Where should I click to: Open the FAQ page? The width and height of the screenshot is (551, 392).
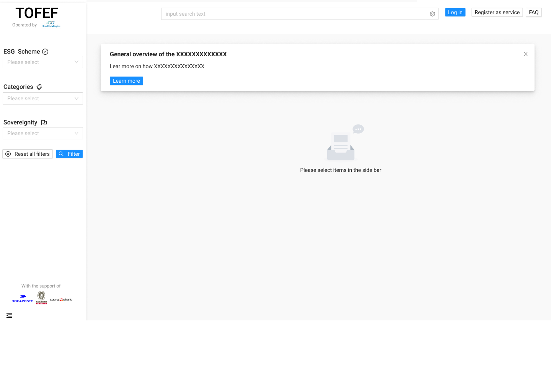[533, 12]
